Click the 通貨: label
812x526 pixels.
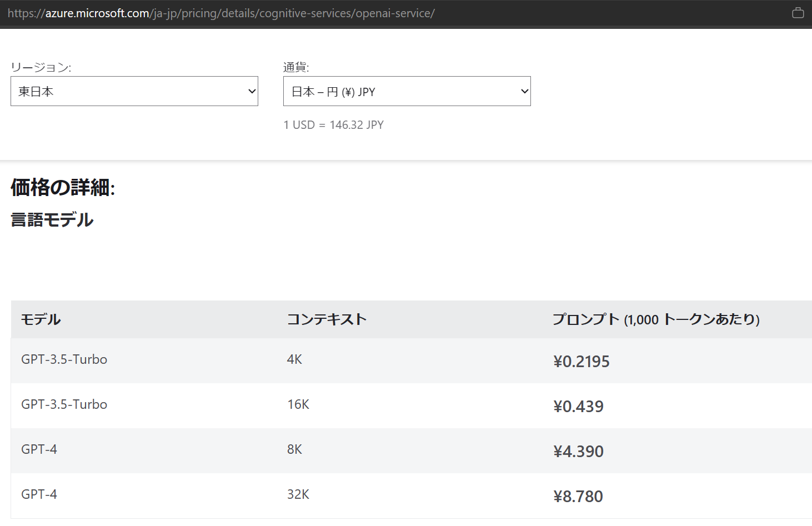point(296,67)
